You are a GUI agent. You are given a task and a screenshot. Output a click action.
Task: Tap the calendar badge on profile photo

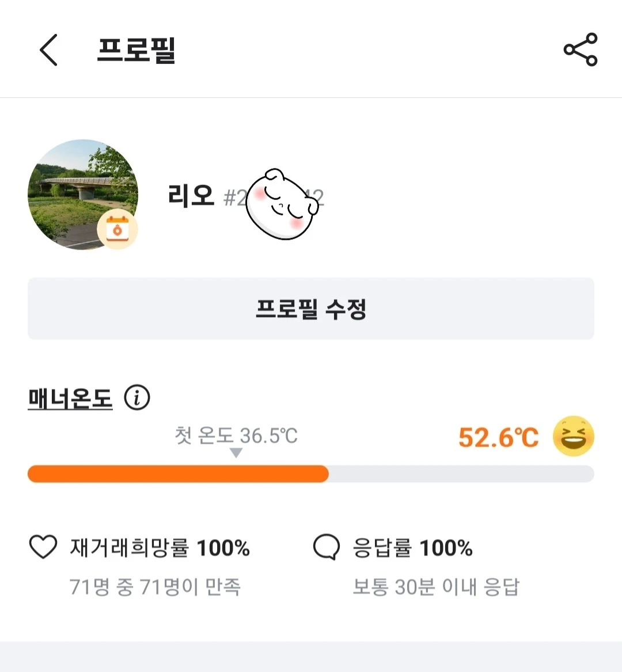(117, 230)
